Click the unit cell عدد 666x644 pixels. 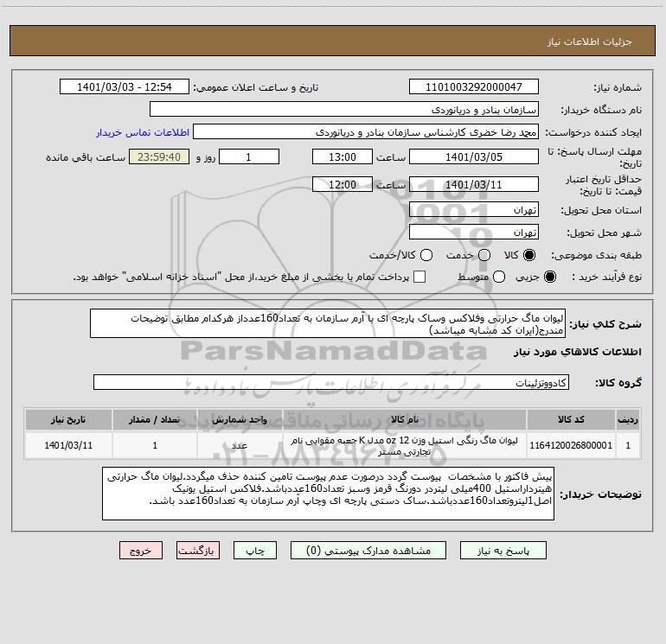pos(240,445)
